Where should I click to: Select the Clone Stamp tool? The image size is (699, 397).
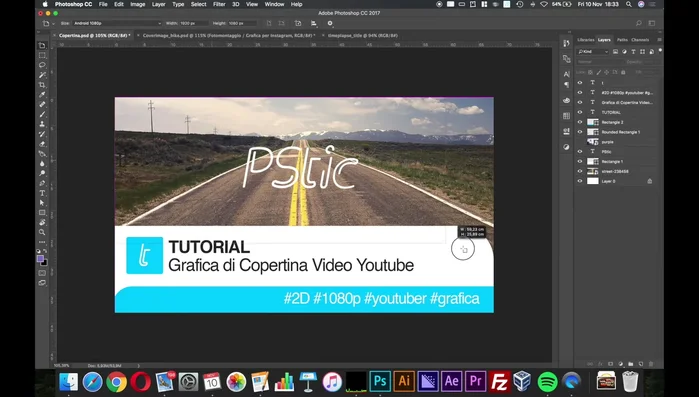42,124
